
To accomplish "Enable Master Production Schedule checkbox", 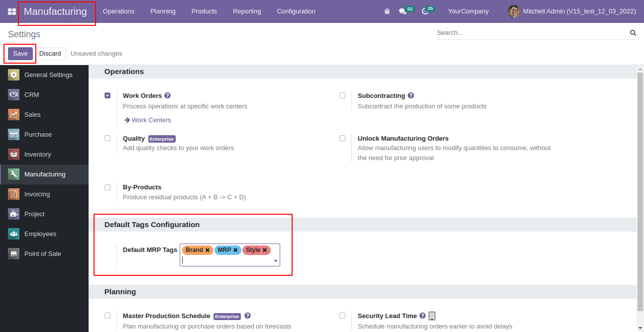I will pos(107,316).
